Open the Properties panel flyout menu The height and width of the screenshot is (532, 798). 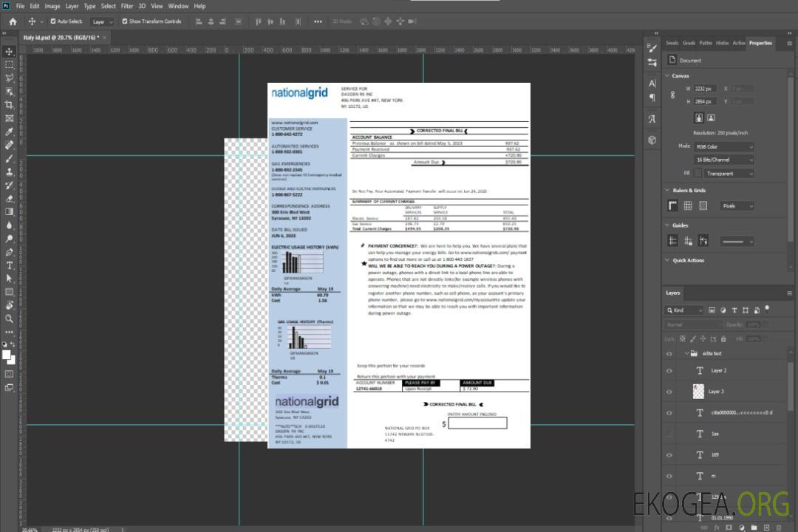[x=789, y=44]
